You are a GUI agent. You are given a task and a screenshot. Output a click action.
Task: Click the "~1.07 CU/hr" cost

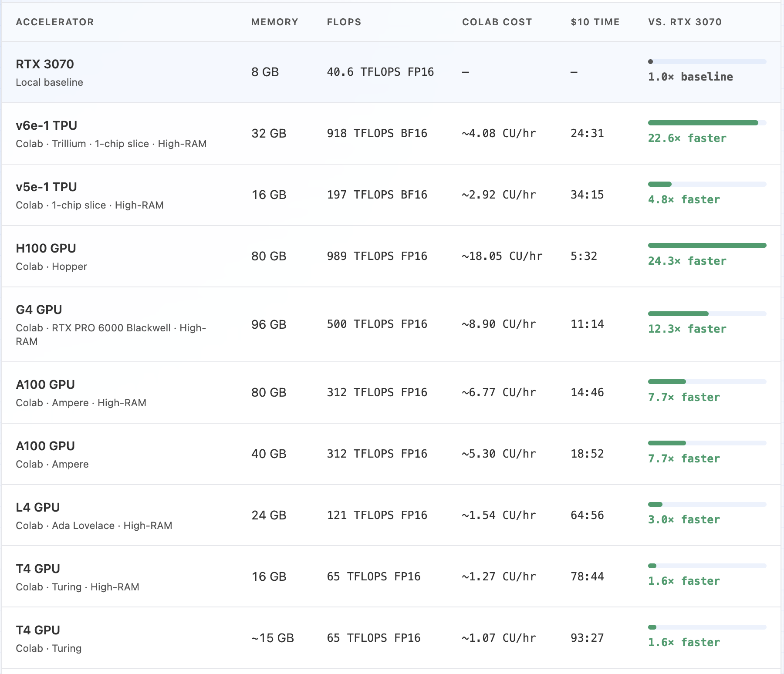pyautogui.click(x=499, y=638)
